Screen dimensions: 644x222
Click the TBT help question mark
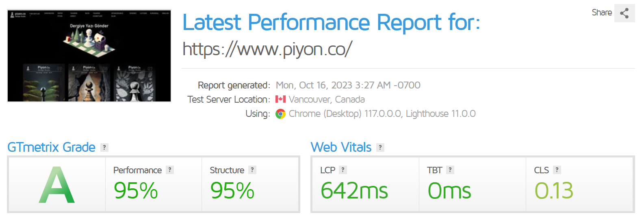(450, 170)
